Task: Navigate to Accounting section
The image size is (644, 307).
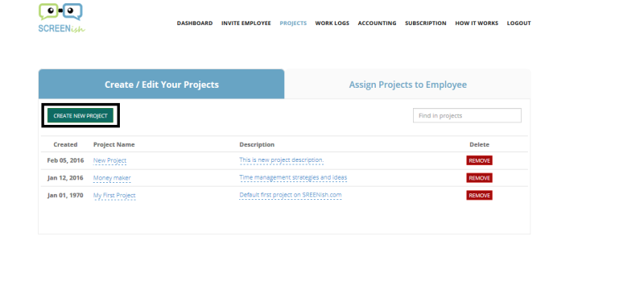Action: point(377,23)
